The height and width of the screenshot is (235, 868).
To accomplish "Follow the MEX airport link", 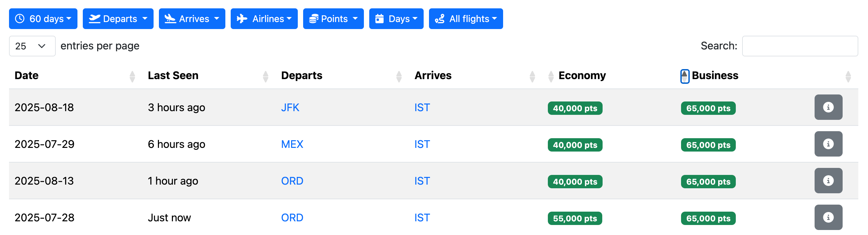I will (x=292, y=144).
